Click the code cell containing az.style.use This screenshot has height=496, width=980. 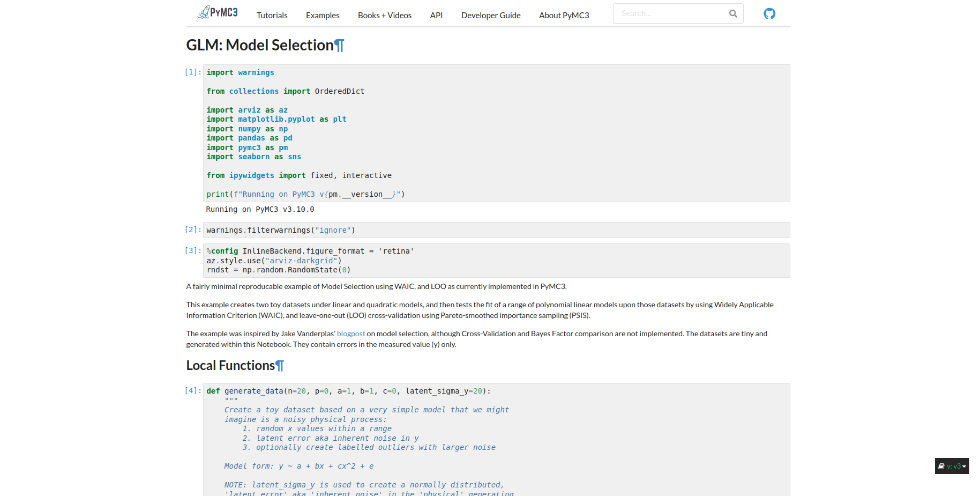[274, 261]
